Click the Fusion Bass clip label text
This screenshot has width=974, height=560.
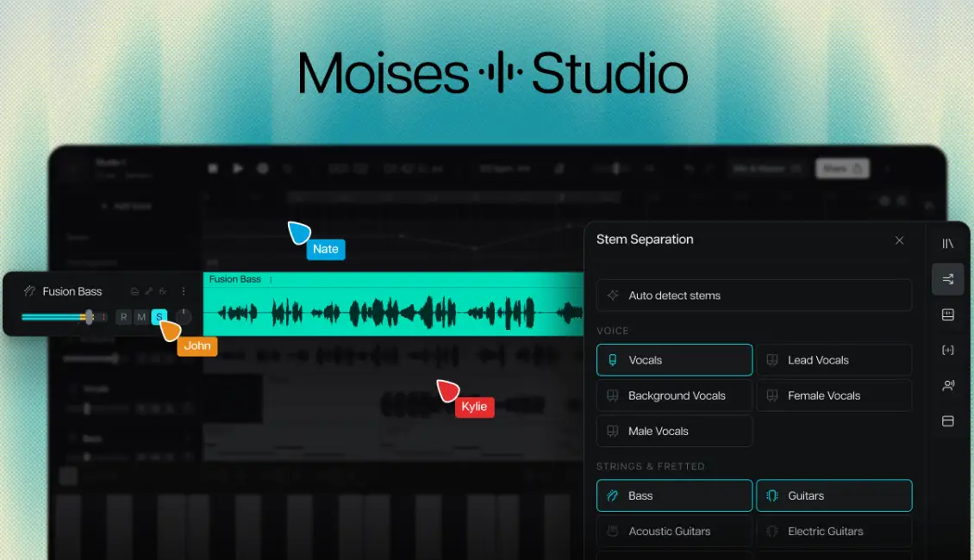coord(234,279)
